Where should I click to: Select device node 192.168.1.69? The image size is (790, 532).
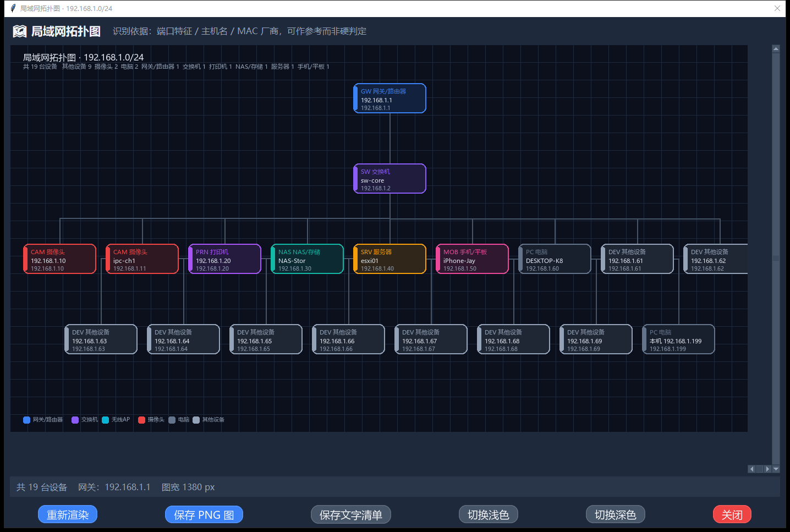tap(596, 339)
